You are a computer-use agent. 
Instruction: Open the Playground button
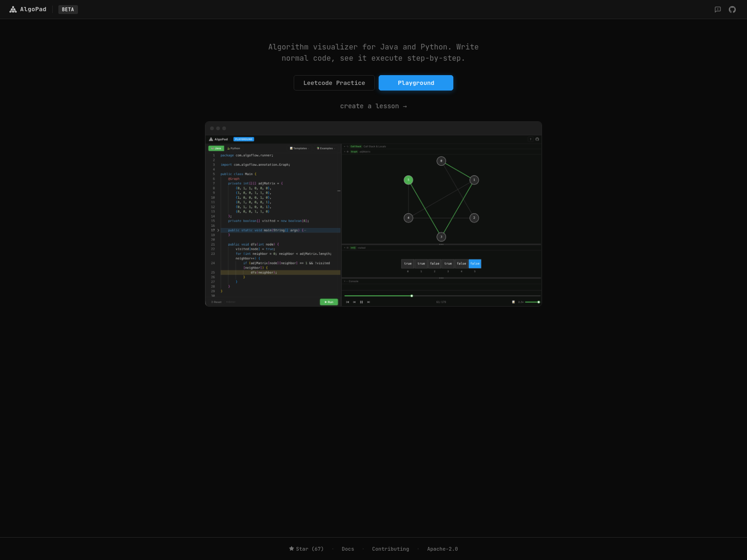pos(416,83)
